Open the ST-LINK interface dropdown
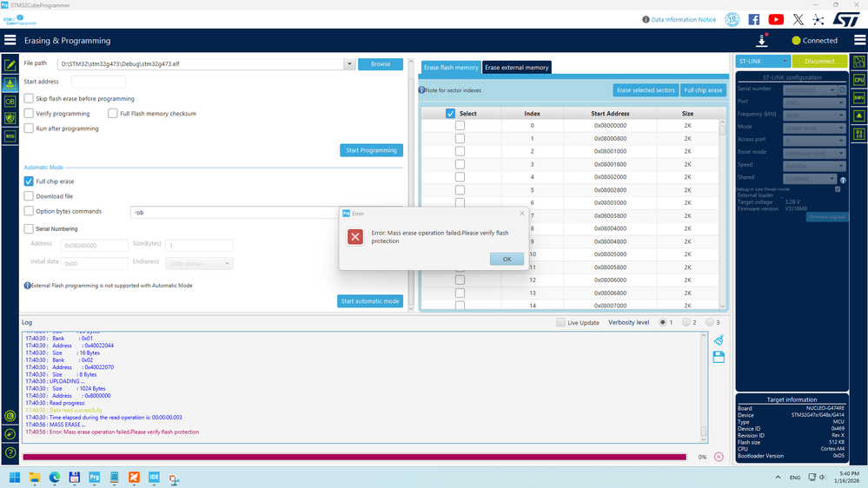The height and width of the screenshot is (488, 868). click(x=762, y=62)
